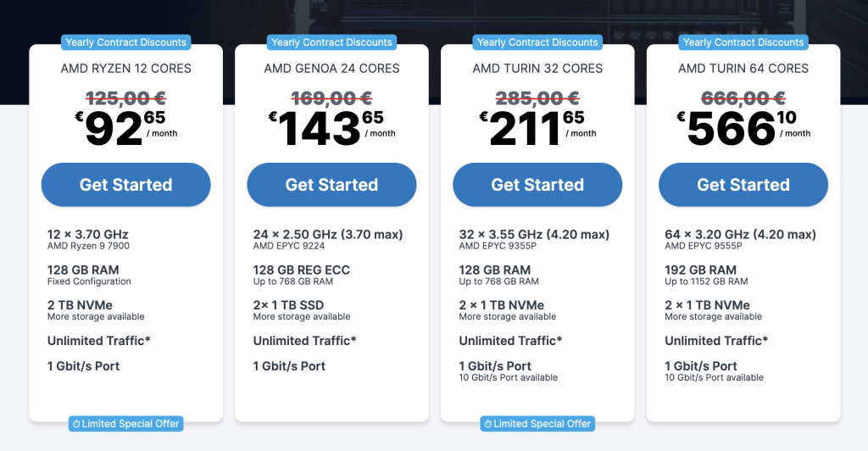Screen dimensions: 868x451
Task: Click Get Started for AMD Ryzen 12 Cores
Action: pyautogui.click(x=125, y=185)
